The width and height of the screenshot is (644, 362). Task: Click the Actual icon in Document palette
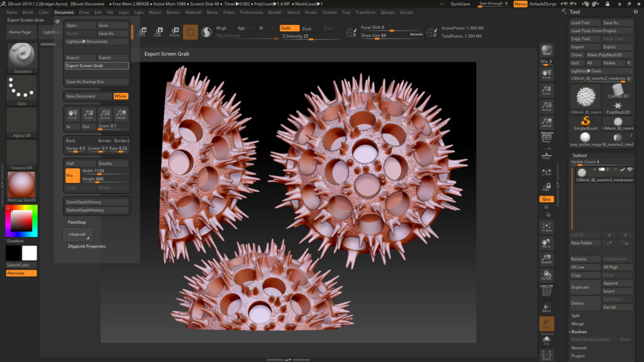pos(105,114)
